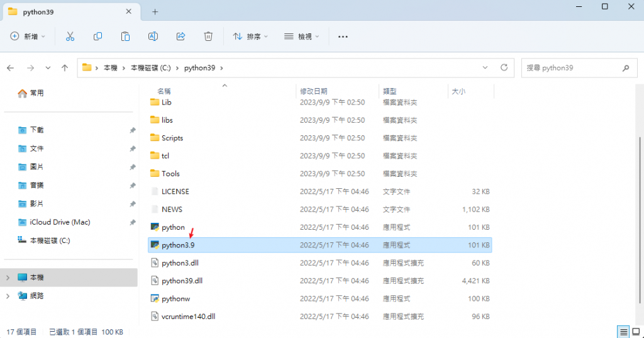This screenshot has height=338, width=644.
Task: Open the three-dot more options menu
Action: (343, 37)
